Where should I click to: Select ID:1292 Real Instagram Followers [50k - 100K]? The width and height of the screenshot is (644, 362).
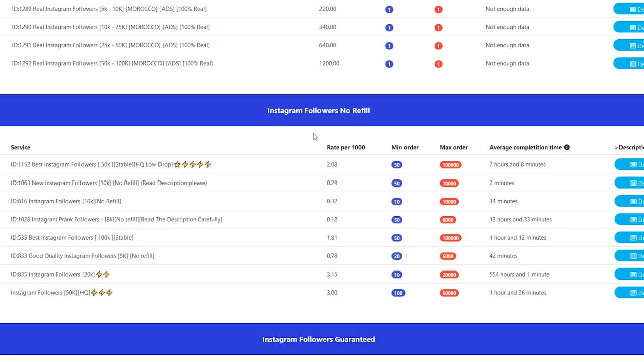112,63
